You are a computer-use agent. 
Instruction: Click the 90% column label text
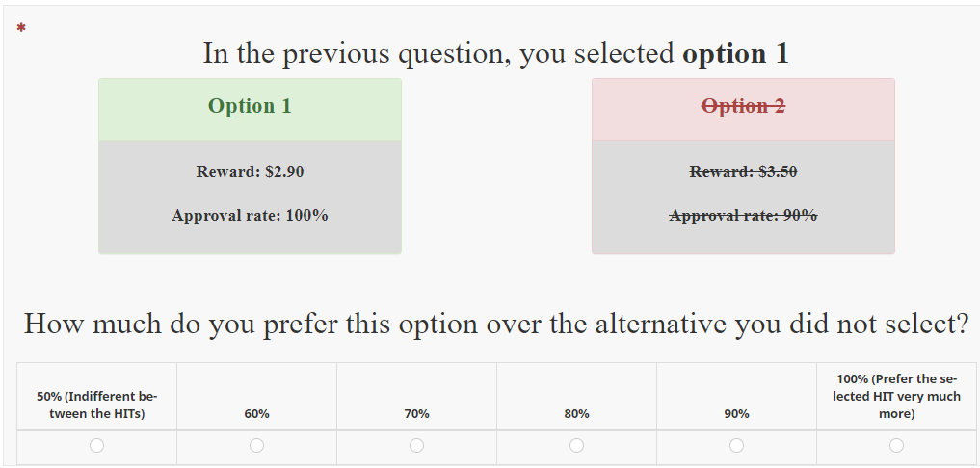pyautogui.click(x=736, y=414)
